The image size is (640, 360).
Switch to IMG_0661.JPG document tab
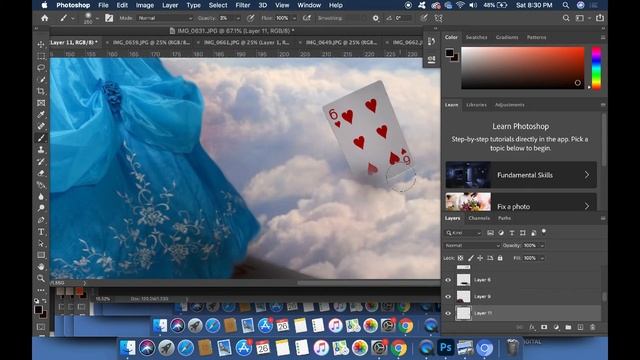click(246, 42)
